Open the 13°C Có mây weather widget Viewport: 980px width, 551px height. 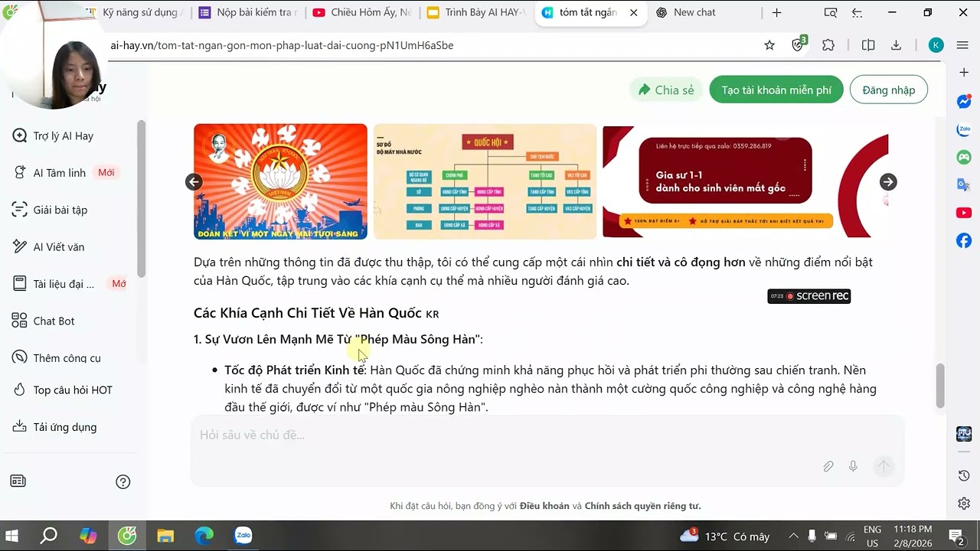pyautogui.click(x=725, y=536)
